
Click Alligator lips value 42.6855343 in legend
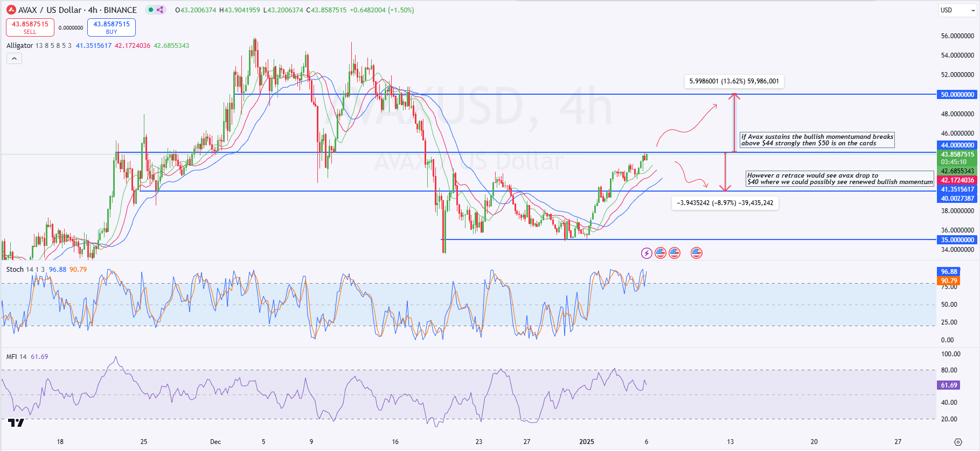tap(171, 46)
